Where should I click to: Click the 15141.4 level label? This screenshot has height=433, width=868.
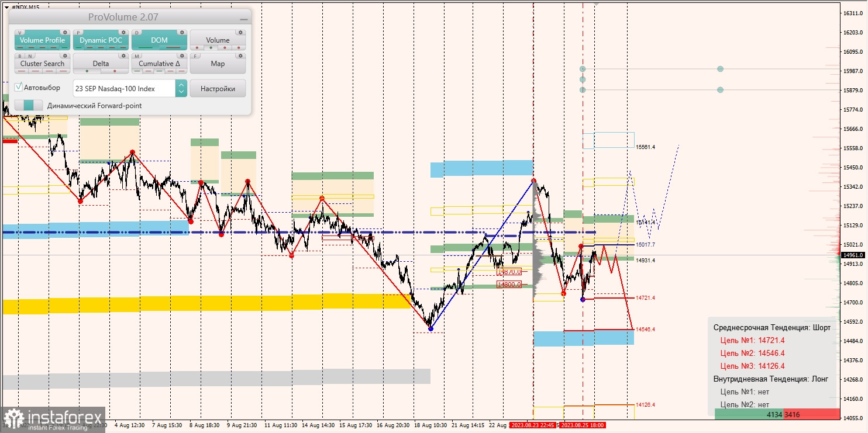coord(646,223)
